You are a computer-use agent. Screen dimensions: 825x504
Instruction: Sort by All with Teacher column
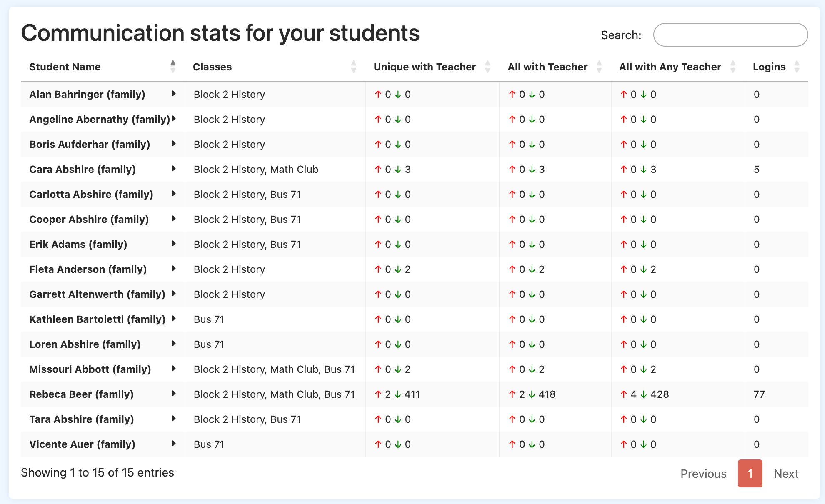click(x=599, y=67)
